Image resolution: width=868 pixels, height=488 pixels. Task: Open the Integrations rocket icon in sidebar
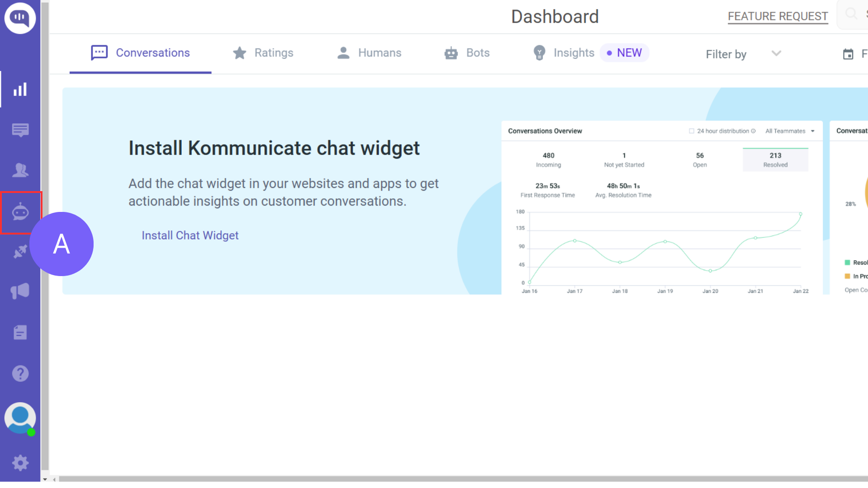tap(20, 252)
